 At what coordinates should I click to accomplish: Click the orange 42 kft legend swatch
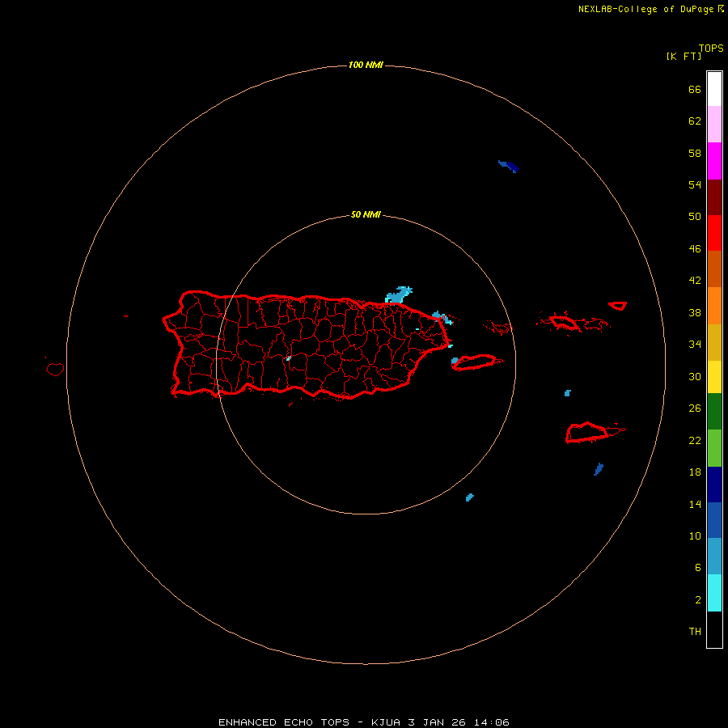(714, 306)
